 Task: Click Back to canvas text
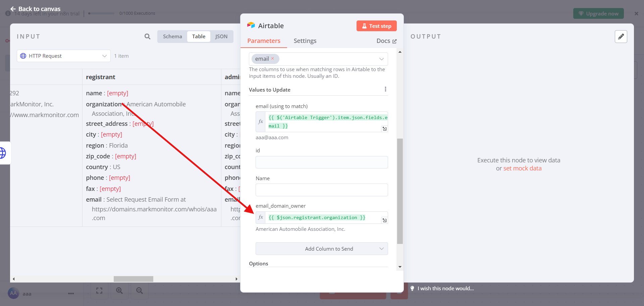[39, 9]
